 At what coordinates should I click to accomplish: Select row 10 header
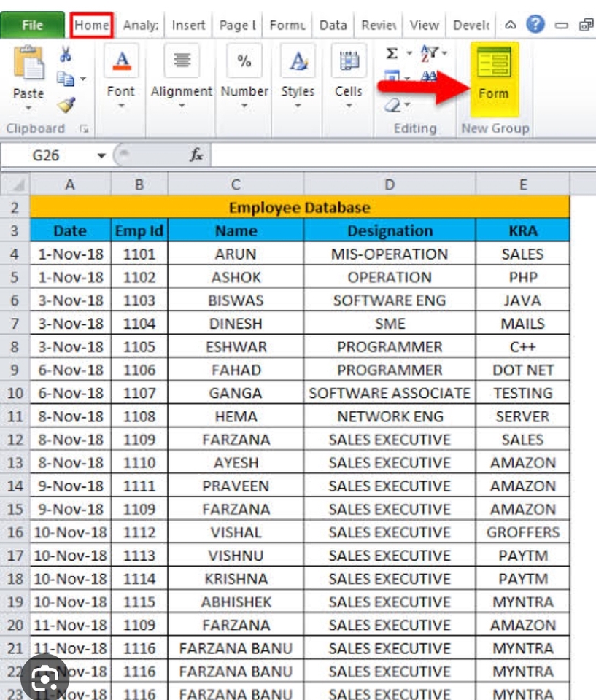[x=15, y=393]
